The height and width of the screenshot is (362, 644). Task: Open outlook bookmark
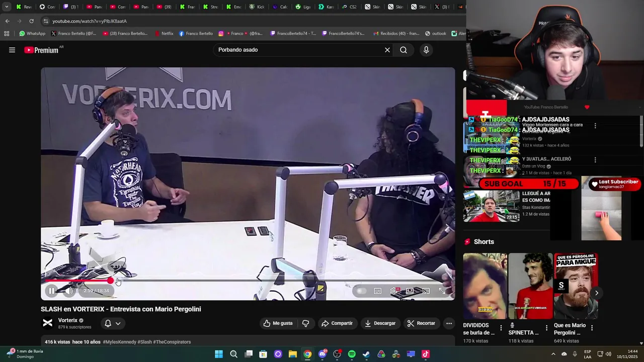click(x=436, y=34)
